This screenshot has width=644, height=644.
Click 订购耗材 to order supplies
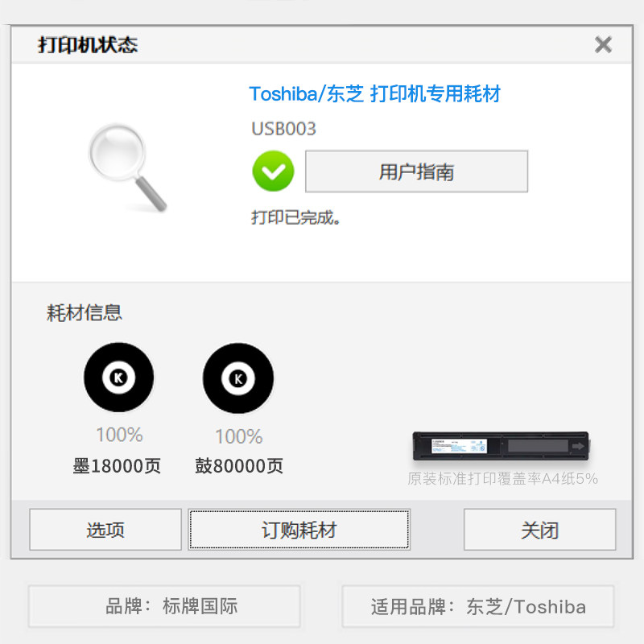(299, 530)
